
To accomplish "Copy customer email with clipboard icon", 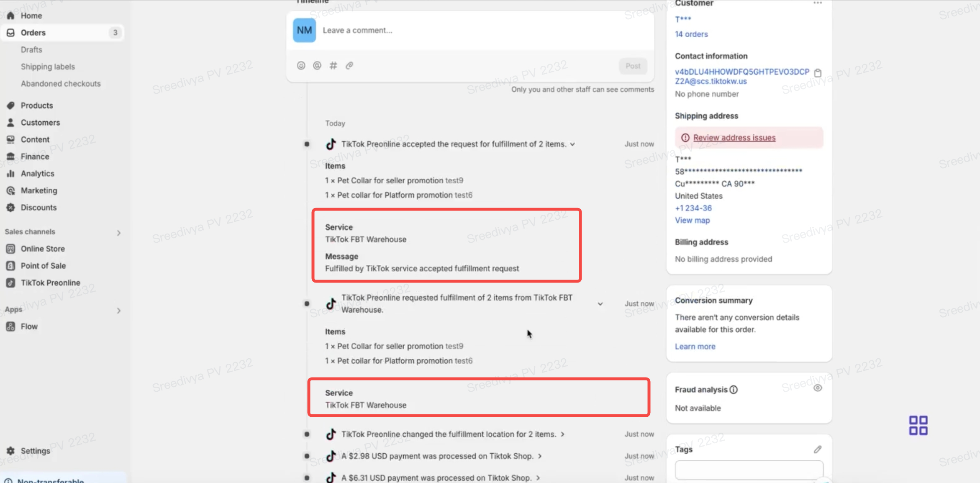I will (818, 73).
